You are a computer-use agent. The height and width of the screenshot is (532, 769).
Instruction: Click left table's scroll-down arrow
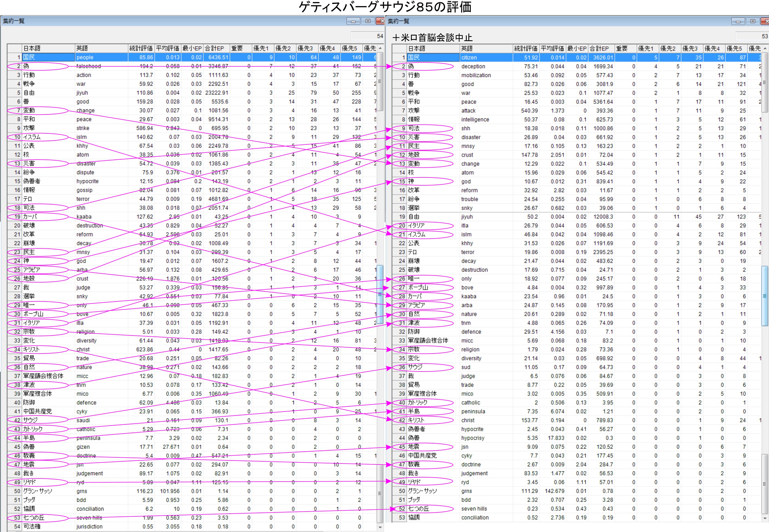[380, 527]
